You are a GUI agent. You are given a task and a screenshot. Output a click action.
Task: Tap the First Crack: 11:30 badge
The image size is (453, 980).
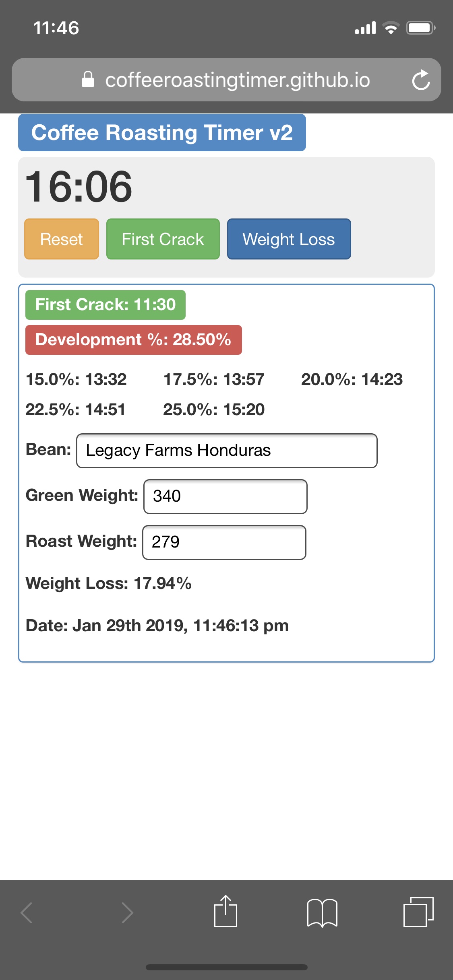click(105, 305)
